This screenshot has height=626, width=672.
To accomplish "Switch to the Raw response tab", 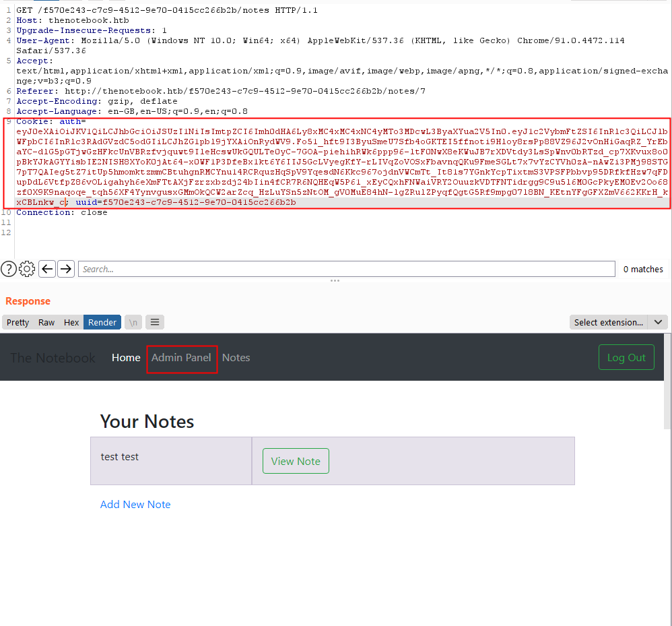I will pyautogui.click(x=46, y=322).
